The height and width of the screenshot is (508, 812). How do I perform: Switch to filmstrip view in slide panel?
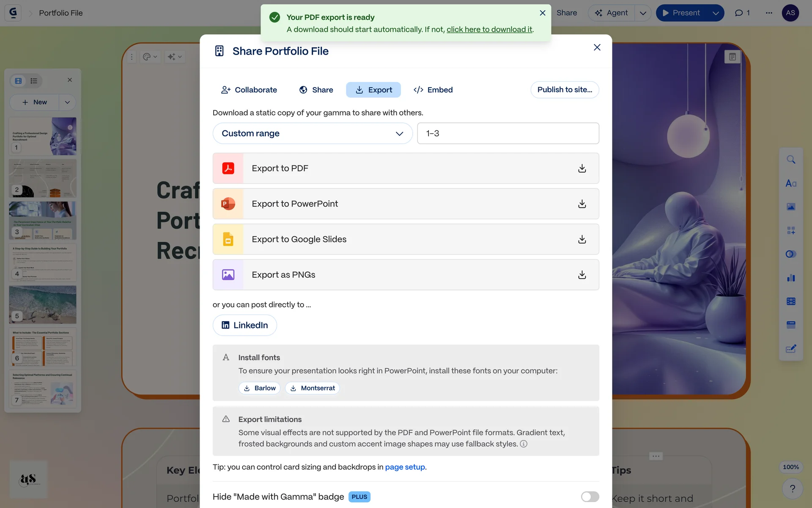coord(18,81)
